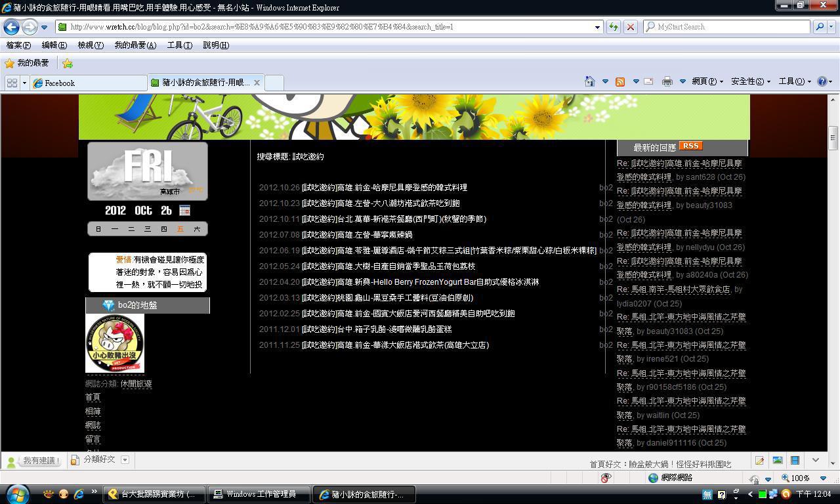Open 2012.07.08 華寧麻辣鍋 article link
The height and width of the screenshot is (504, 840).
click(x=357, y=235)
